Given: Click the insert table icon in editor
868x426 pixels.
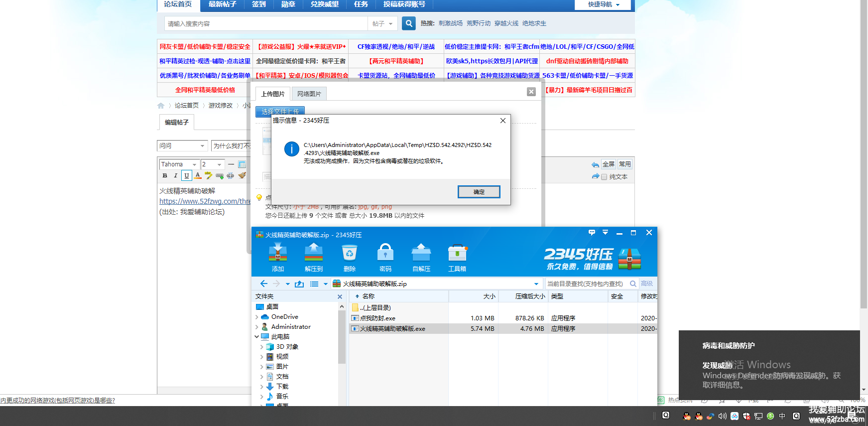Looking at the screenshot, I should coord(242,164).
